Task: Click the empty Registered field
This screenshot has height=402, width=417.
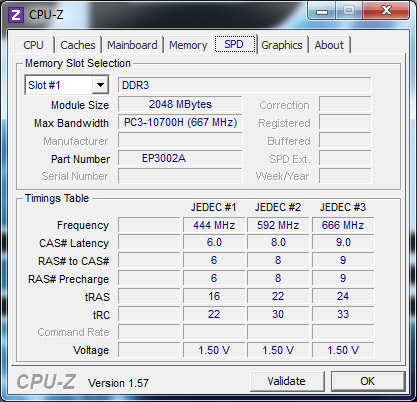Action: click(x=345, y=122)
